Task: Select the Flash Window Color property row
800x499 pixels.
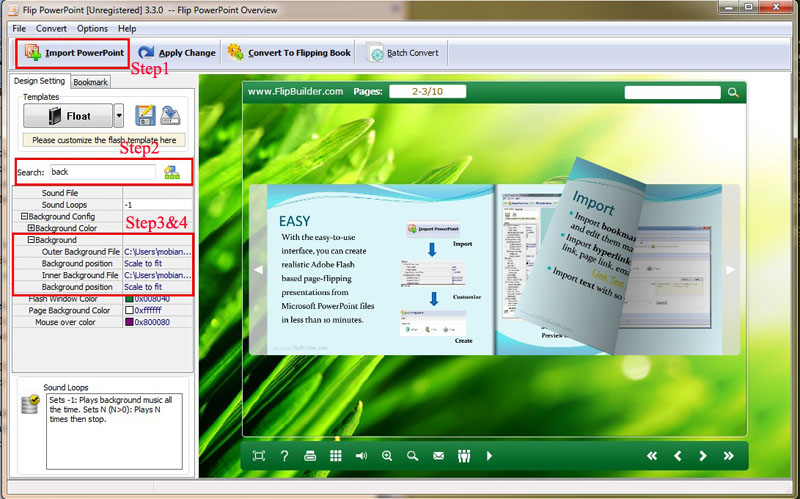Action: (103, 298)
